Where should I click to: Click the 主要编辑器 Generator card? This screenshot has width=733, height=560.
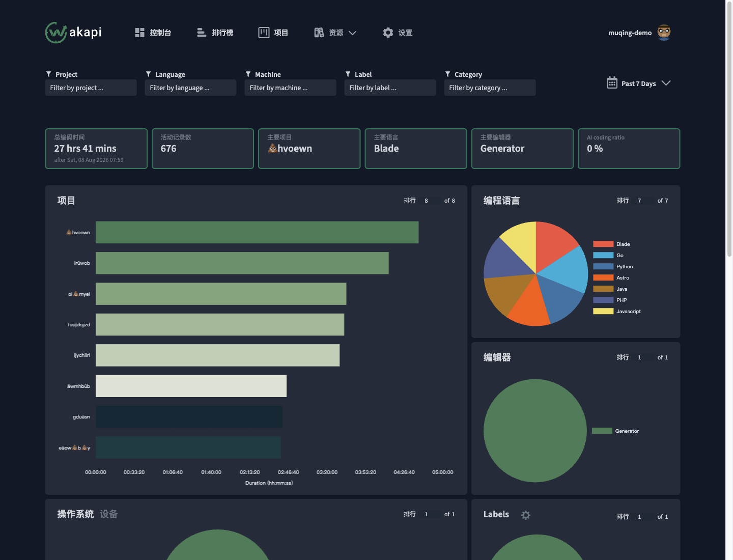click(x=522, y=149)
